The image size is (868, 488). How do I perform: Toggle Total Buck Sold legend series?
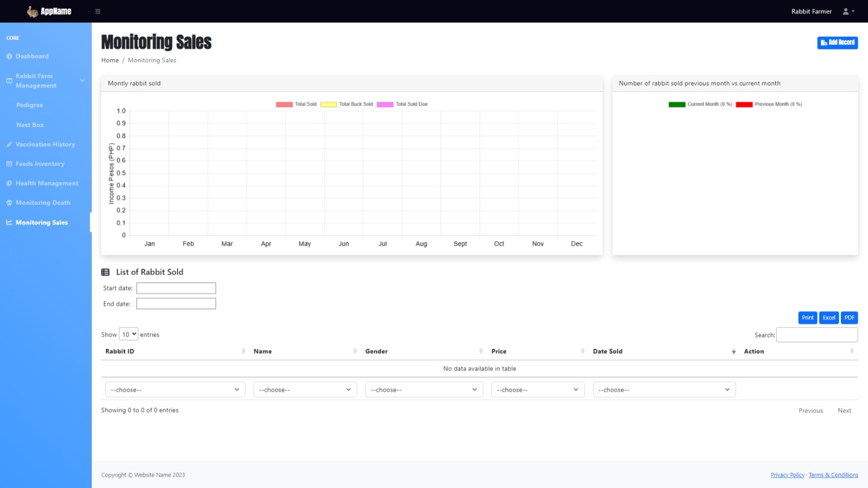tap(347, 104)
